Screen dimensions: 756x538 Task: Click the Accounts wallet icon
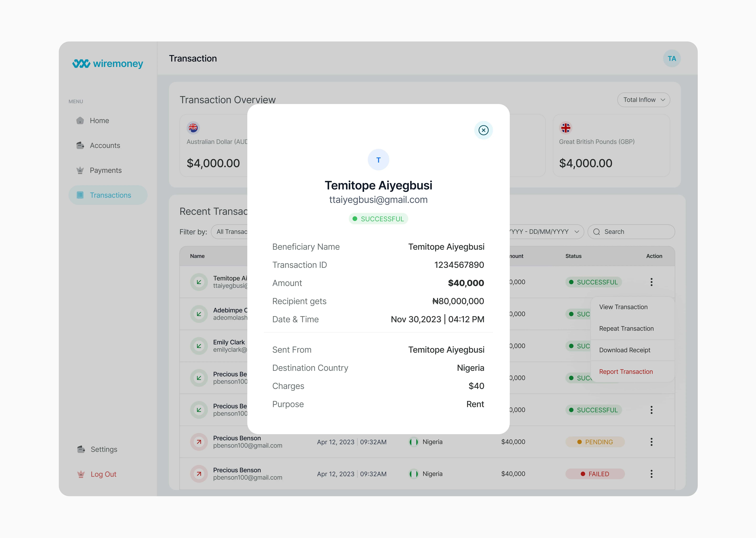[80, 145]
